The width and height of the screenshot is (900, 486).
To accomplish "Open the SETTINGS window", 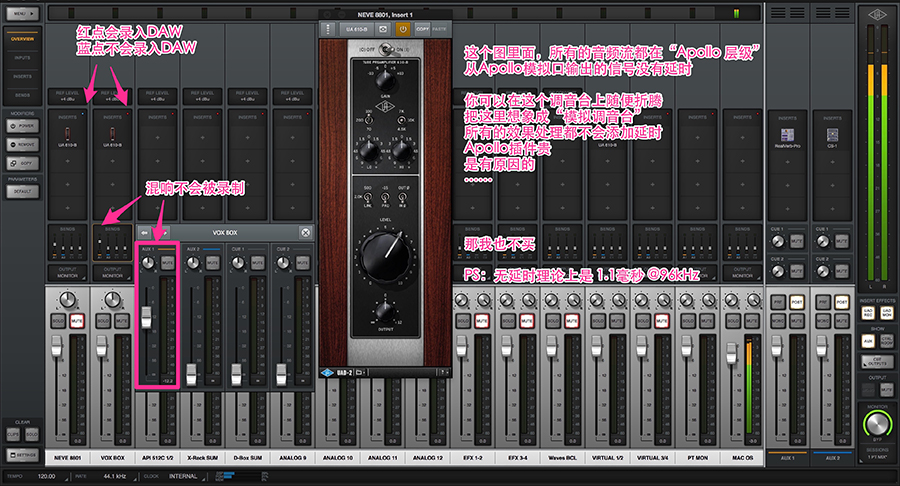I will [22, 455].
